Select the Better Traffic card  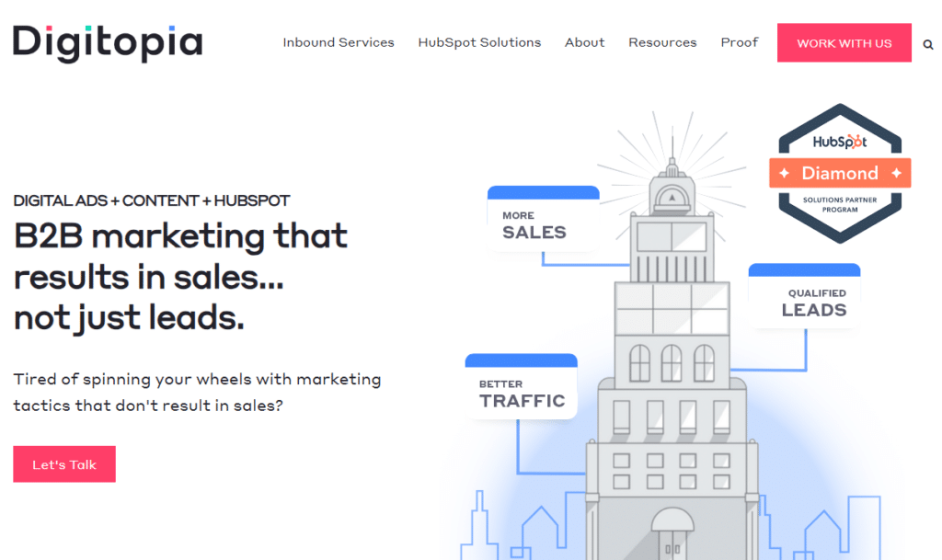521,386
